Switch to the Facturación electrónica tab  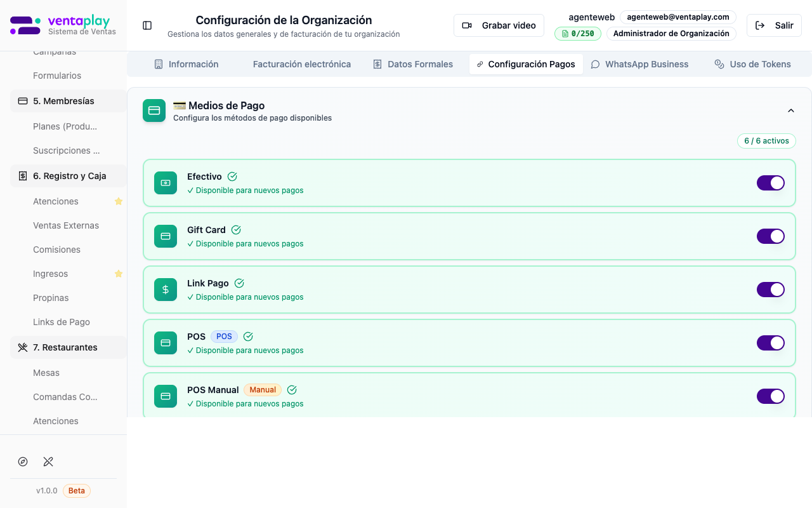(302, 64)
